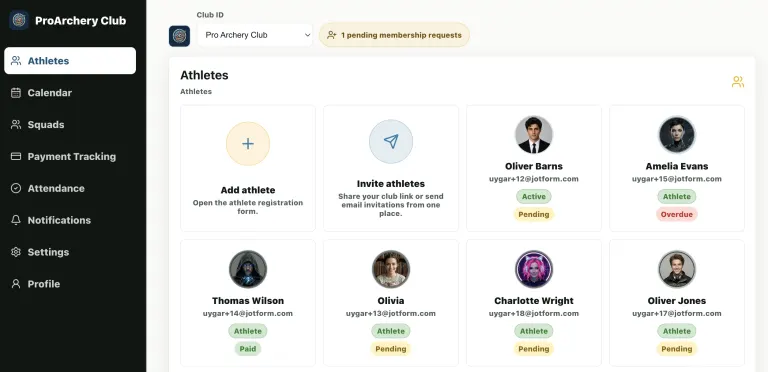
Task: Click email uygar+12@jotform.com
Action: click(534, 179)
